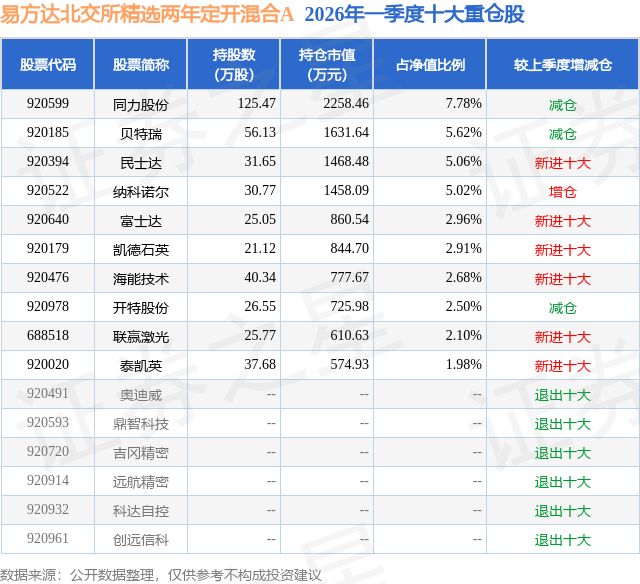Viewport: 640px width, 584px height.
Task: Click the holding value 610.63
Action: tap(350, 335)
